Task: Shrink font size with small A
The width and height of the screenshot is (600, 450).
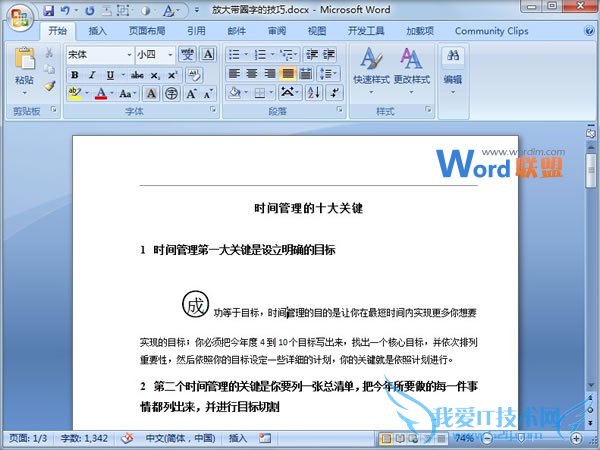Action: (x=208, y=93)
